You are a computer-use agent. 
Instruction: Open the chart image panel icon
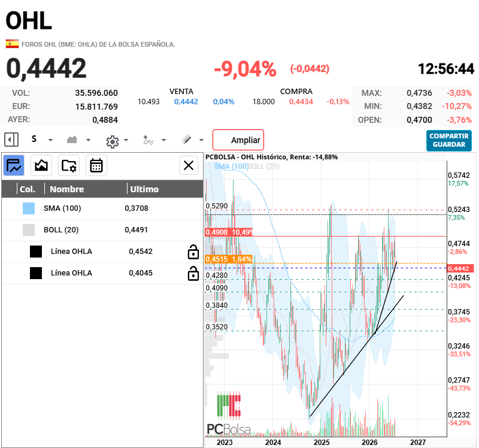click(41, 165)
